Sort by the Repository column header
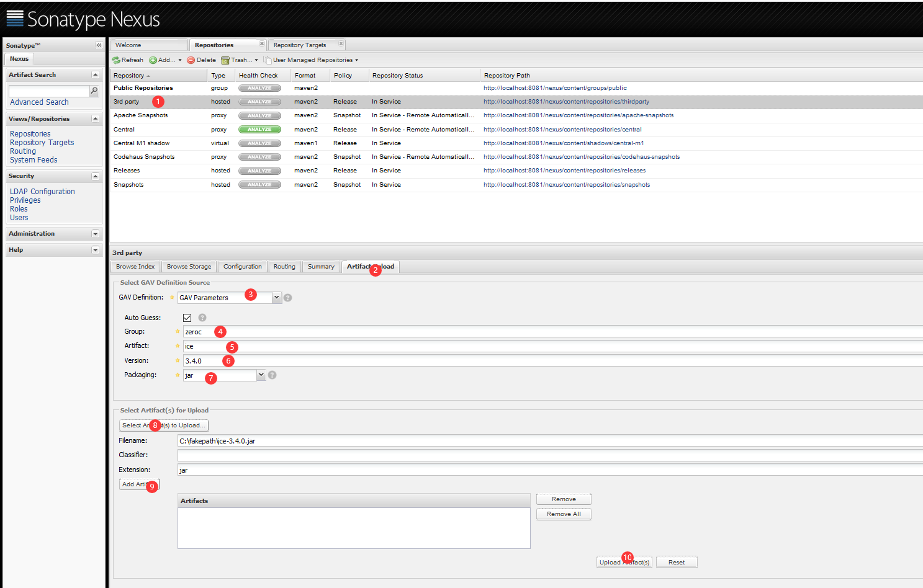The height and width of the screenshot is (588, 923). tap(158, 76)
